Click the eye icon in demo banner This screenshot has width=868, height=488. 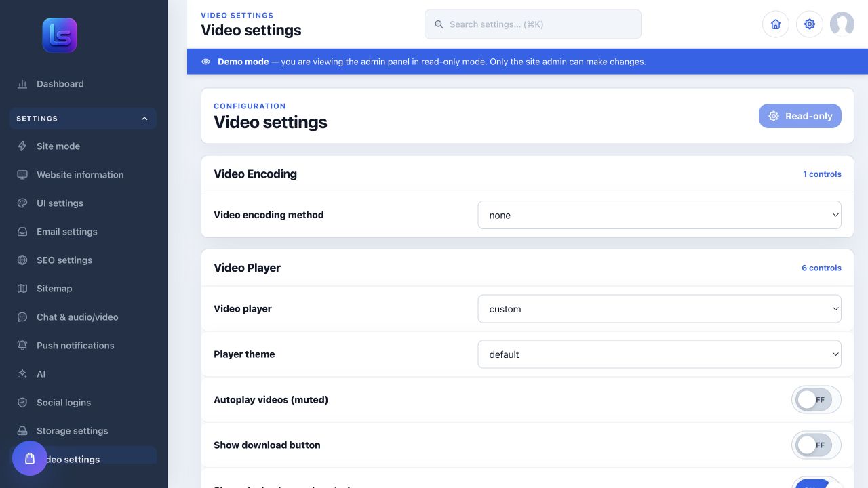point(205,62)
